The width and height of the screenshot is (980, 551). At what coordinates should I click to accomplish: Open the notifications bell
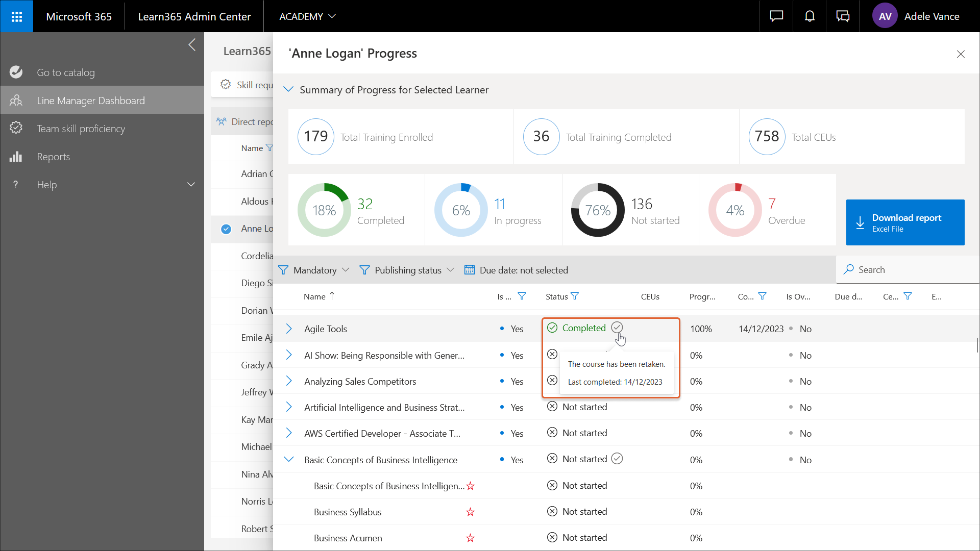point(810,16)
